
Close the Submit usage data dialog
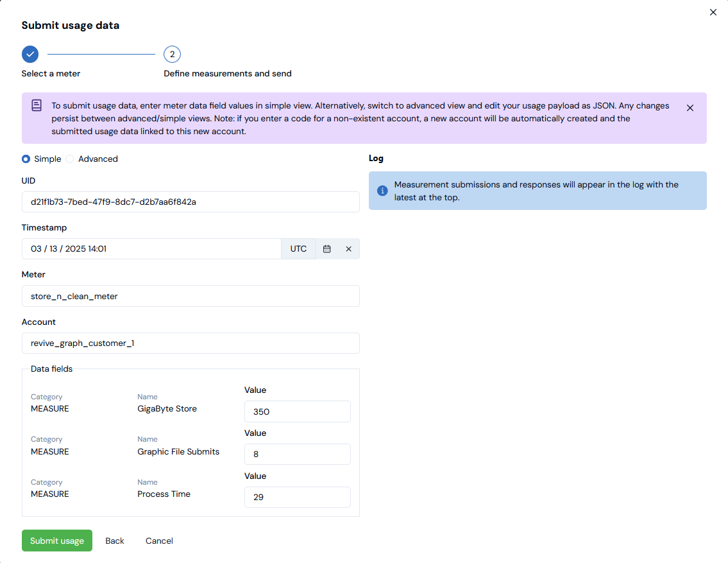coord(713,12)
